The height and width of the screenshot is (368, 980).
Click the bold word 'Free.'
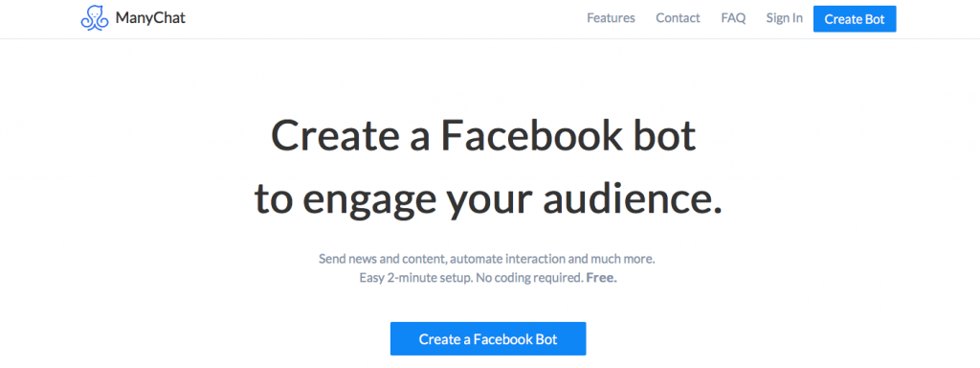(601, 277)
